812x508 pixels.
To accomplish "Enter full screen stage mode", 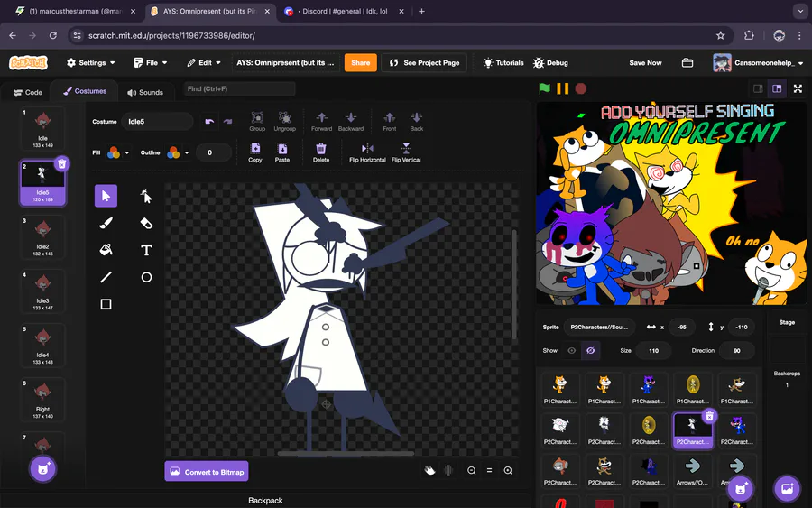I will click(x=798, y=88).
